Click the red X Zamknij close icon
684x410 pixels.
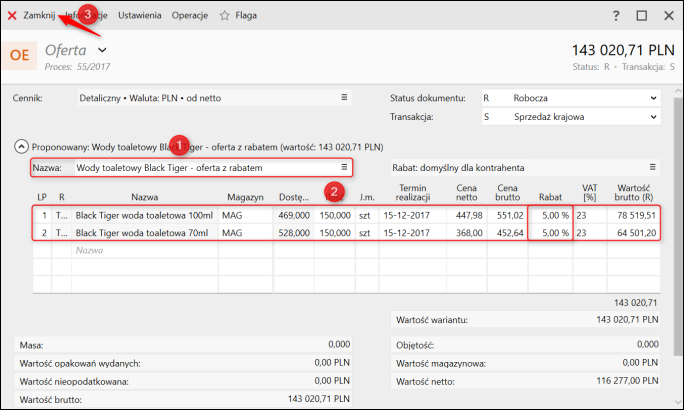pos(12,16)
